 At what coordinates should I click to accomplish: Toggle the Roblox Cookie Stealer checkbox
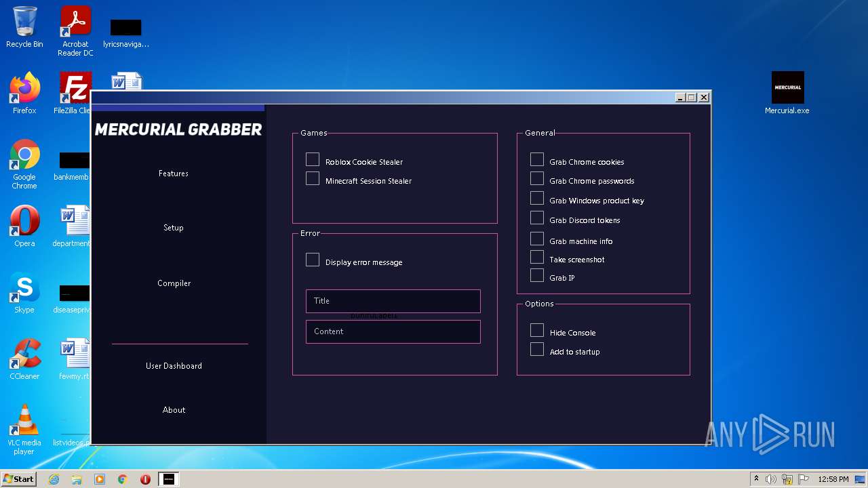313,160
